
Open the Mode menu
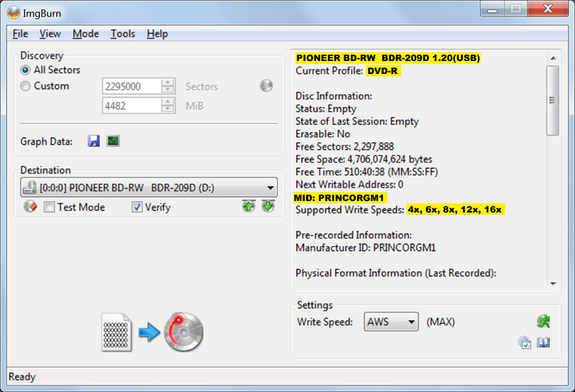[x=86, y=34]
